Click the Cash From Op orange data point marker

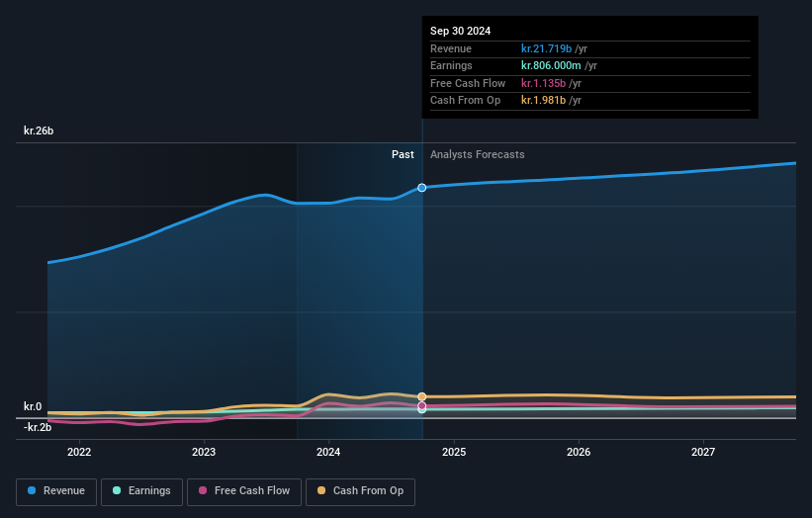click(x=422, y=397)
